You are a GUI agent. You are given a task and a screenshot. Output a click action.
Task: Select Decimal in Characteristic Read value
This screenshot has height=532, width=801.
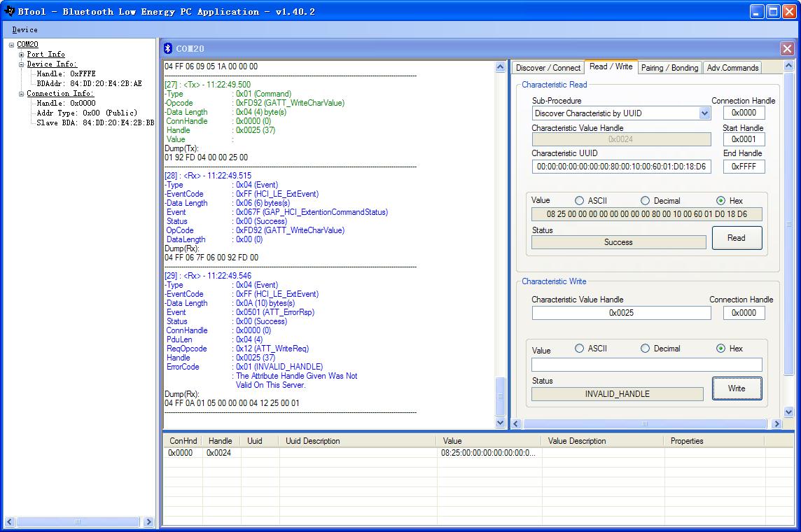(x=645, y=201)
